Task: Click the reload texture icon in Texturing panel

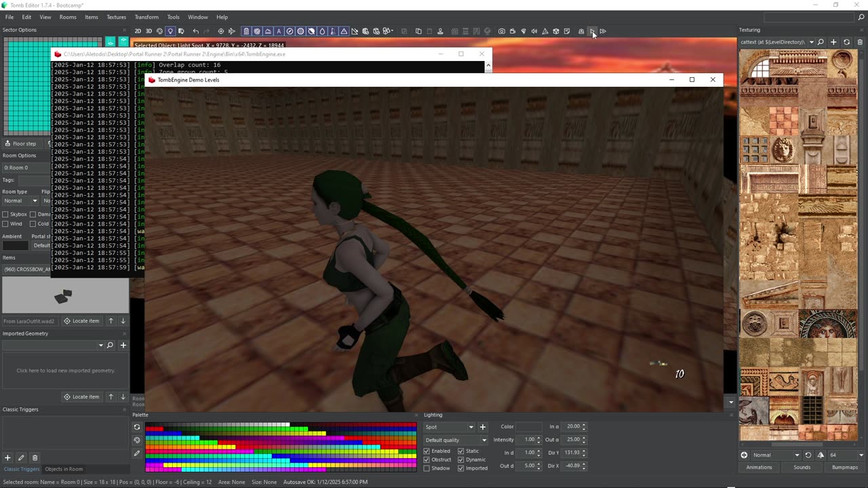Action: (x=846, y=42)
